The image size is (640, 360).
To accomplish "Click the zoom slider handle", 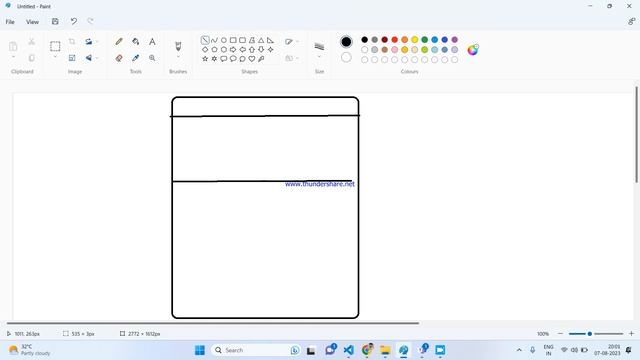I will point(590,334).
